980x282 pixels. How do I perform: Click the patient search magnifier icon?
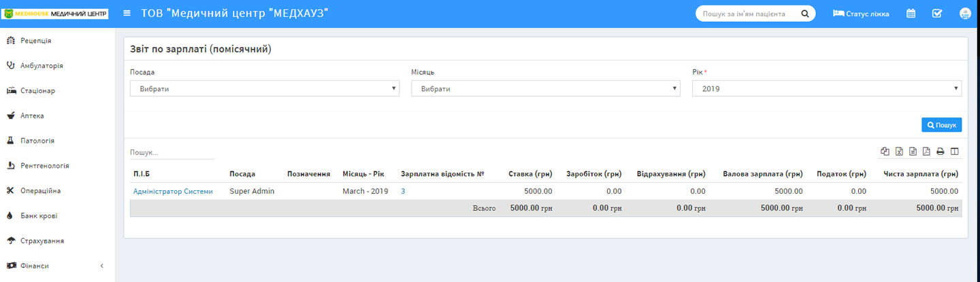pos(804,14)
